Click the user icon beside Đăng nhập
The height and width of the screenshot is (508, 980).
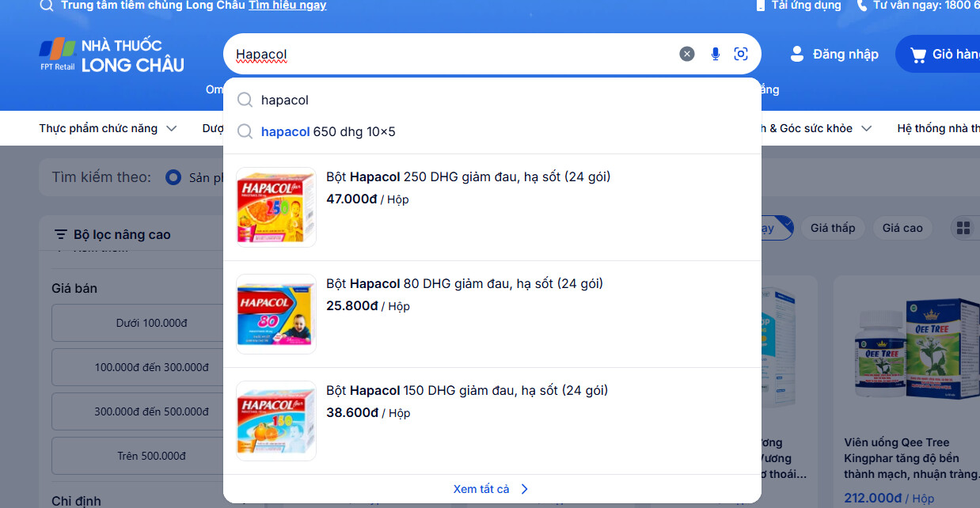click(797, 54)
